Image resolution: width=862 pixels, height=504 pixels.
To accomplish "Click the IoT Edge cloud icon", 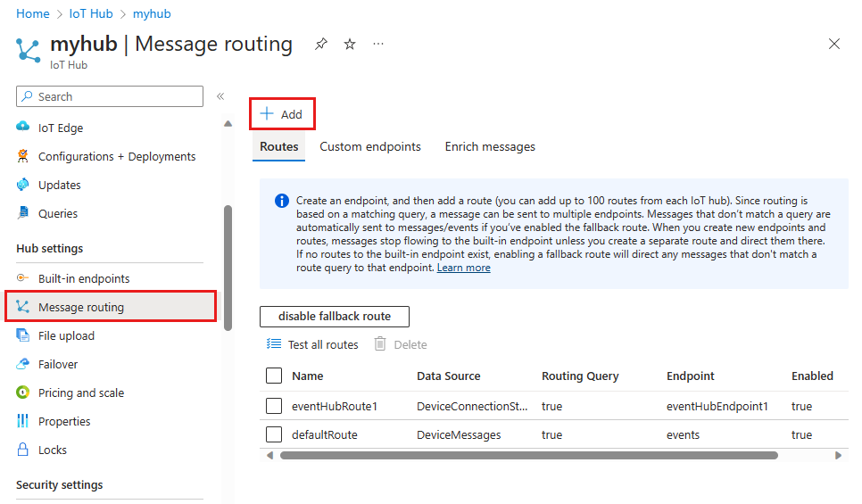I will [23, 128].
